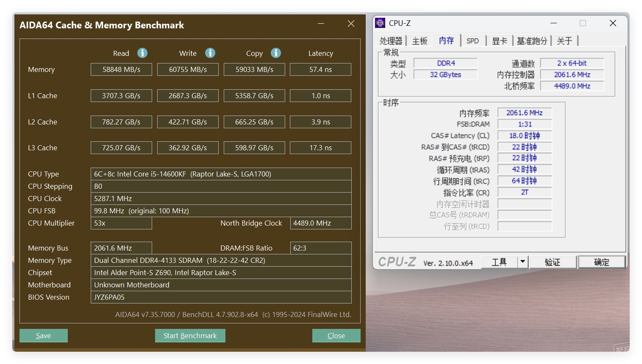
Task: Click Memory Copy value 59033 MB/s
Action: coord(254,69)
